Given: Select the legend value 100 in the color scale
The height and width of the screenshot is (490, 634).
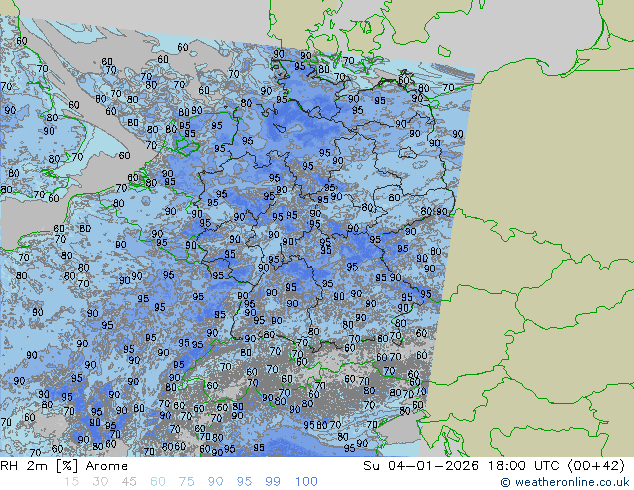Looking at the screenshot, I should pyautogui.click(x=306, y=482).
